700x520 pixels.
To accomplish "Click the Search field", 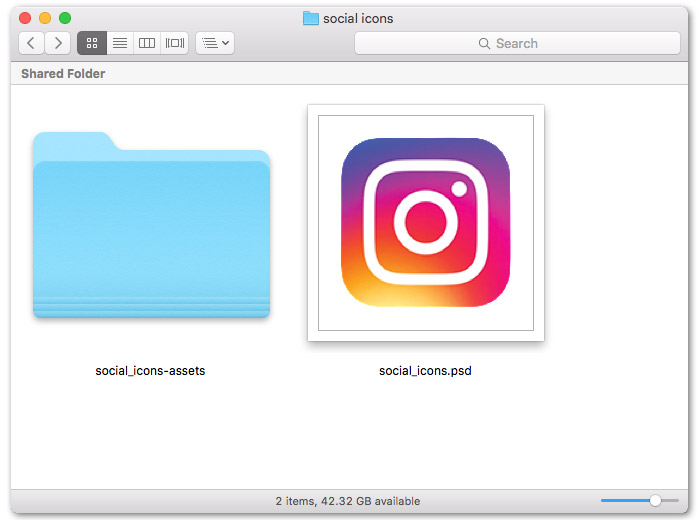I will pos(517,43).
